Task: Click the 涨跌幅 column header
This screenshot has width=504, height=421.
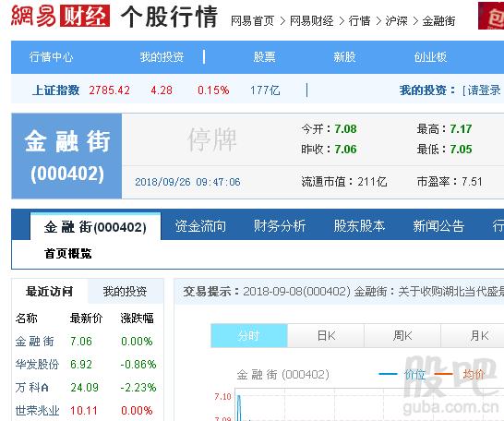Action: (137, 319)
